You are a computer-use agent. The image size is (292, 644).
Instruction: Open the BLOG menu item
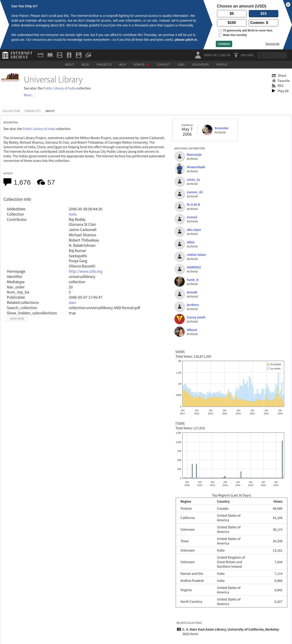click(x=85, y=64)
